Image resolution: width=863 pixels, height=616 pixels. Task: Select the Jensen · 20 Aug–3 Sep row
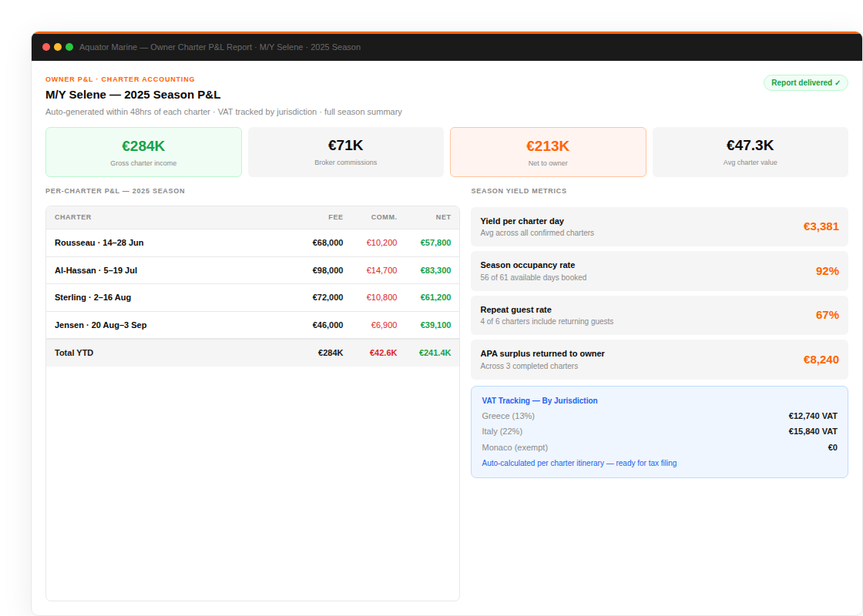tap(253, 325)
